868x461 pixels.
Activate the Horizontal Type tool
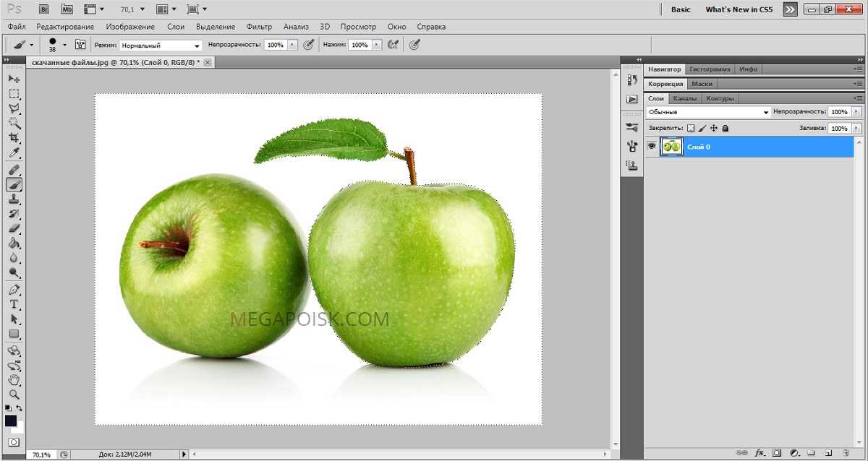point(14,304)
